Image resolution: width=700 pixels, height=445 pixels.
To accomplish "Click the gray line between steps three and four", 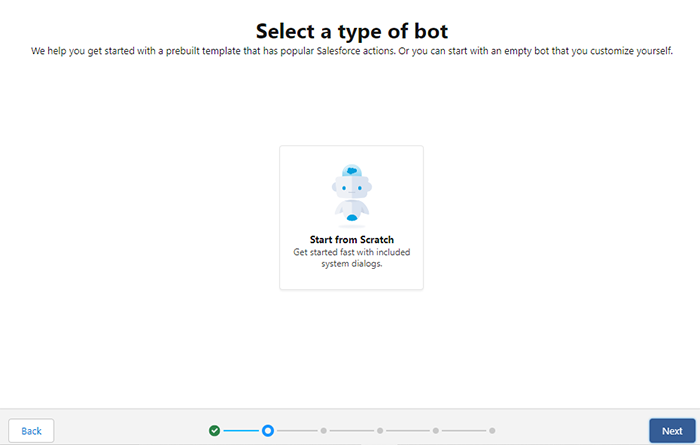I will [351, 430].
